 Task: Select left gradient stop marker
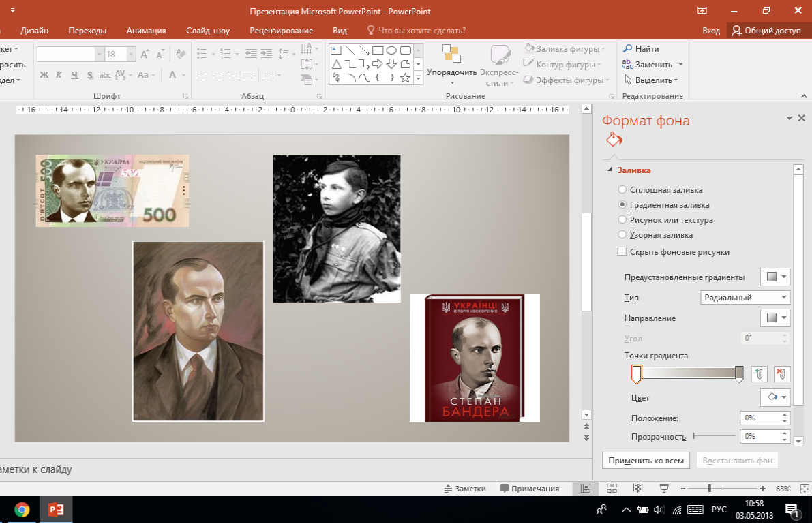pyautogui.click(x=637, y=374)
